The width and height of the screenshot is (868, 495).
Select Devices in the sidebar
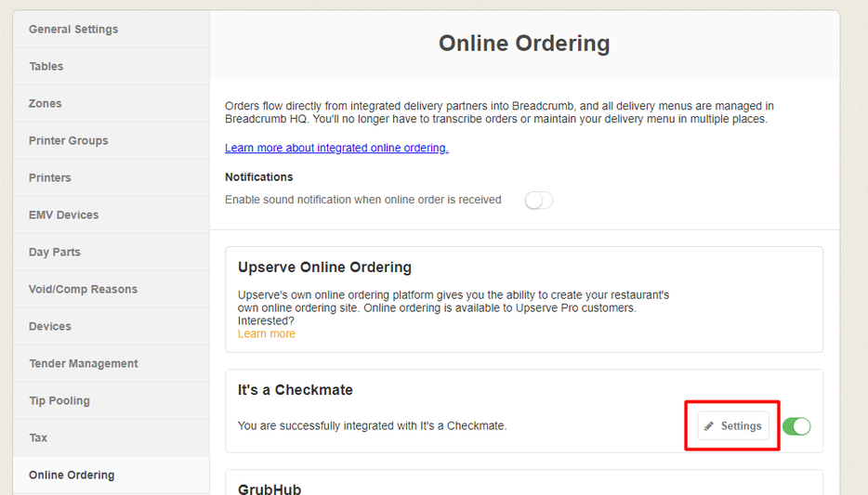coord(50,326)
